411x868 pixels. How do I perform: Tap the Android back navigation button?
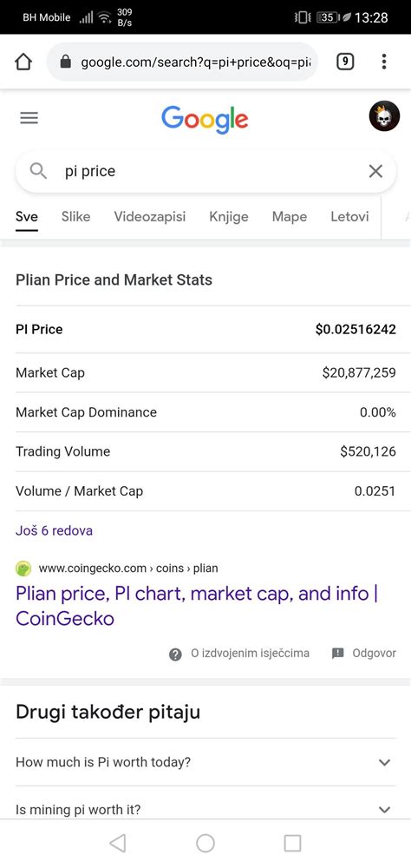pos(118,843)
